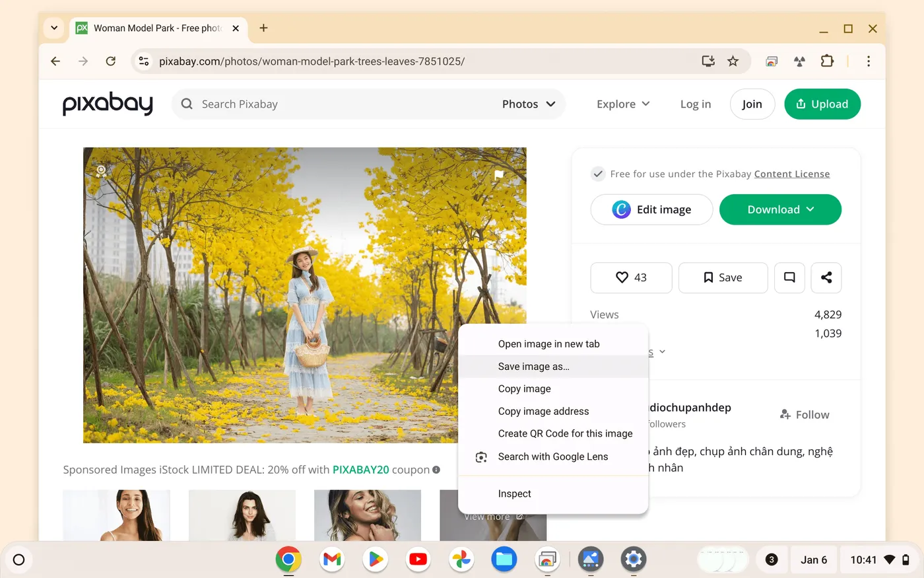The image size is (924, 578).
Task: Open the PIXABAY20 coupon link
Action: point(361,470)
